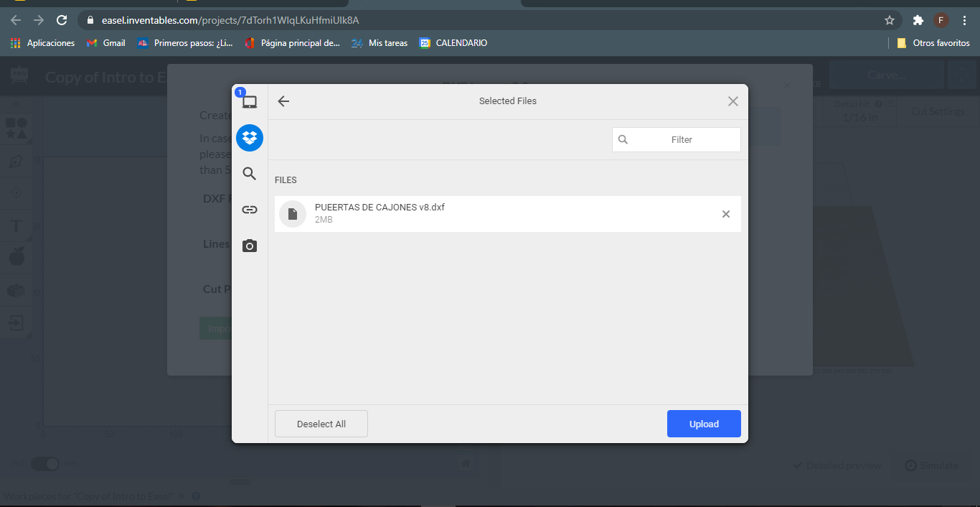Click the browser back arrow
980x507 pixels.
[17, 20]
